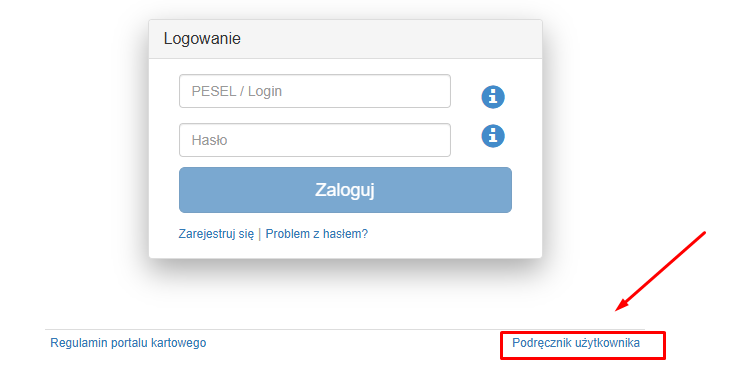The image size is (735, 374).
Task: Open the Podręcznik użytkownika link
Action: coord(576,343)
